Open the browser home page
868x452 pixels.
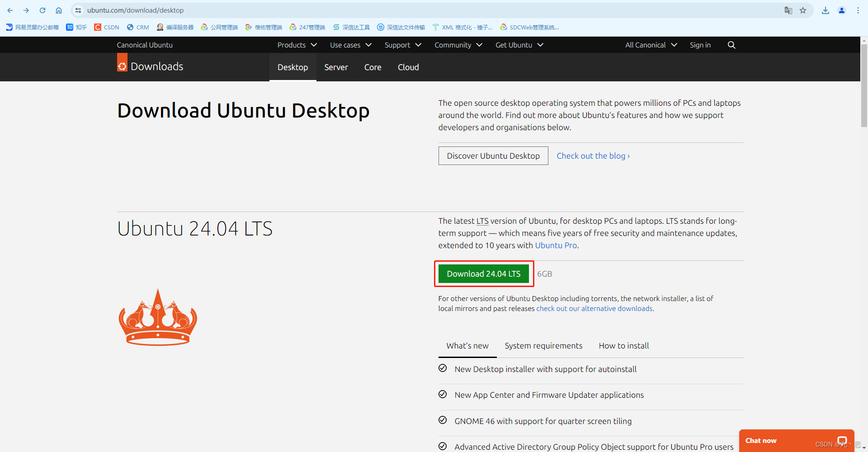pos(59,10)
